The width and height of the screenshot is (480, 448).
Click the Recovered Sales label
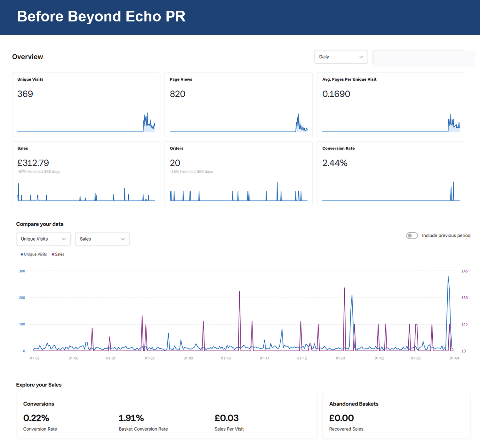pos(346,429)
